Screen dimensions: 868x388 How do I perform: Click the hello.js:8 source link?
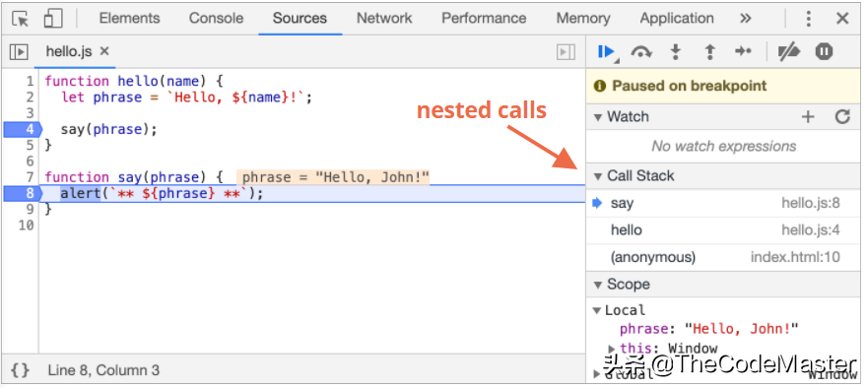point(811,203)
